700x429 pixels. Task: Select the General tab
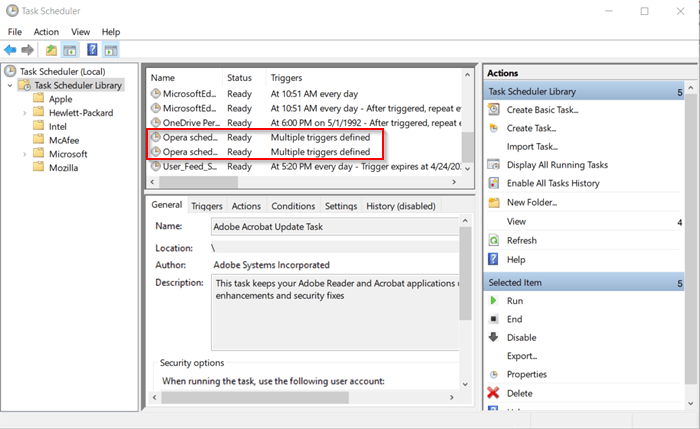[167, 204]
